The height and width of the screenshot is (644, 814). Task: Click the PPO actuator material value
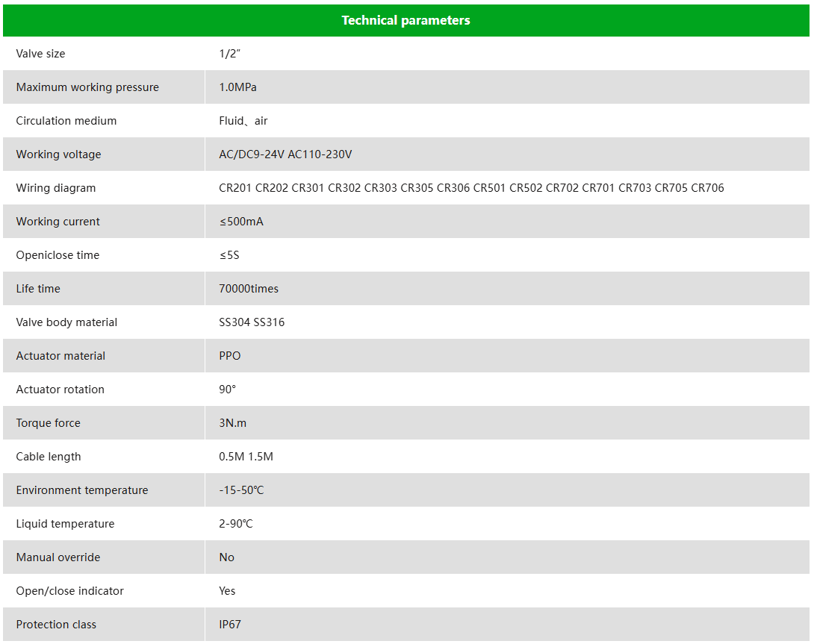[230, 356]
